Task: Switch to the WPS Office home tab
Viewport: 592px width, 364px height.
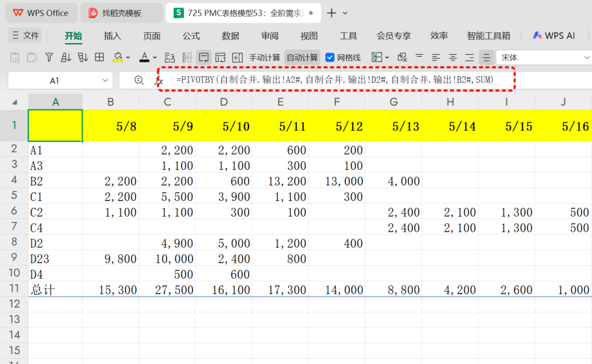Action: click(x=41, y=13)
